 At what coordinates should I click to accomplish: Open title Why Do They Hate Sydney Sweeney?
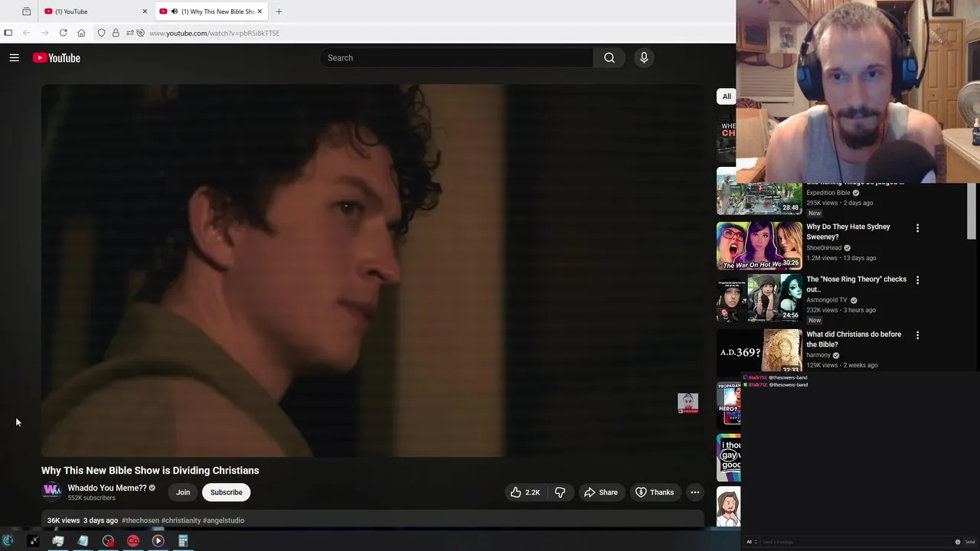[x=848, y=232]
